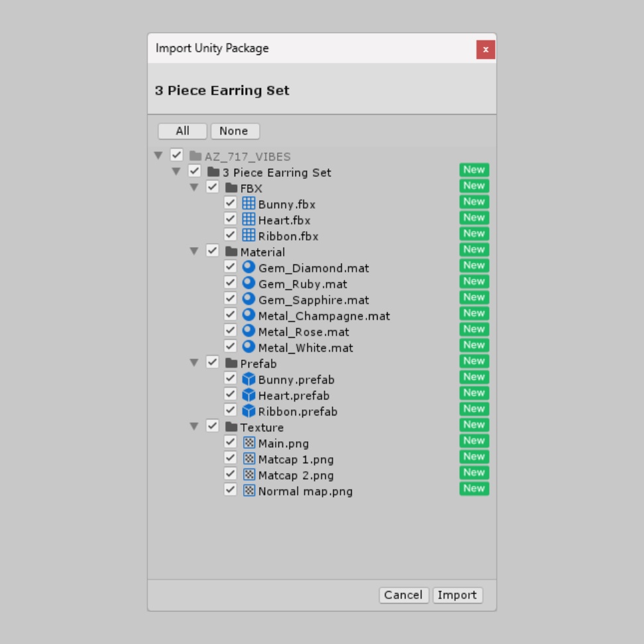Toggle the Gem_Ruby.mat checkbox
Screen dimensions: 644x644
pyautogui.click(x=231, y=283)
